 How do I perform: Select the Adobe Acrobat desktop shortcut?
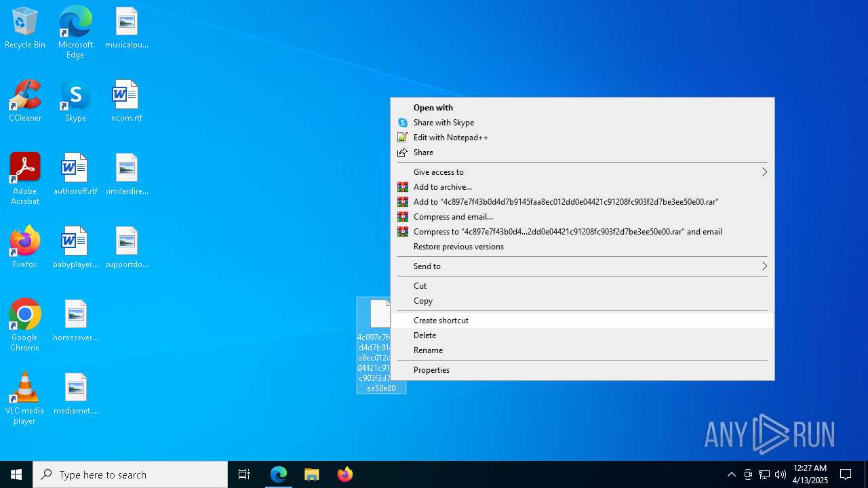pos(25,179)
